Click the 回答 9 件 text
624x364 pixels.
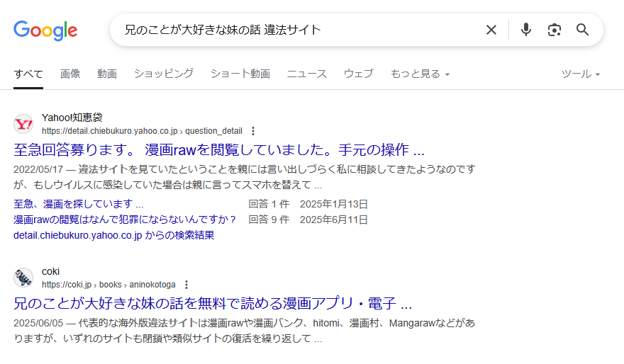click(x=269, y=220)
